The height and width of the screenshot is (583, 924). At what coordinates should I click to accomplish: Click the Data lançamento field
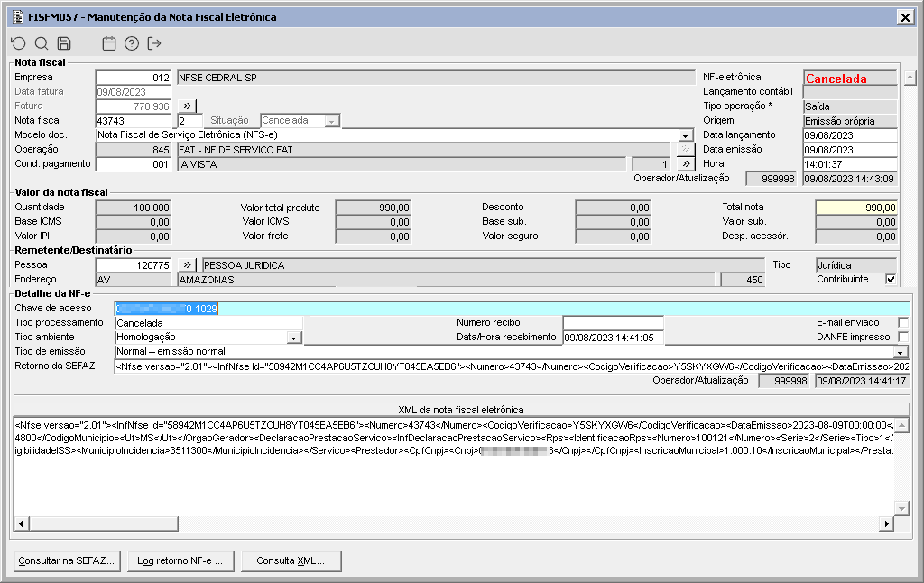tap(850, 135)
